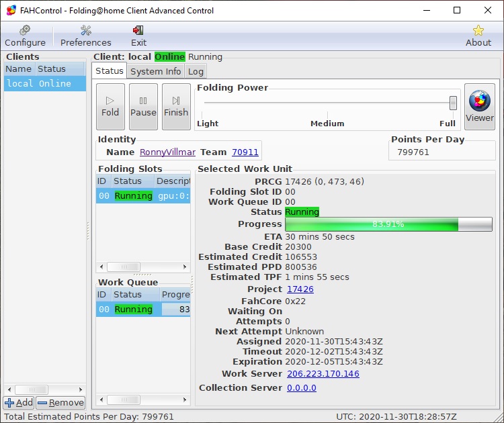Open the RonnyVillmar user link
This screenshot has height=423, width=504.
coord(167,152)
